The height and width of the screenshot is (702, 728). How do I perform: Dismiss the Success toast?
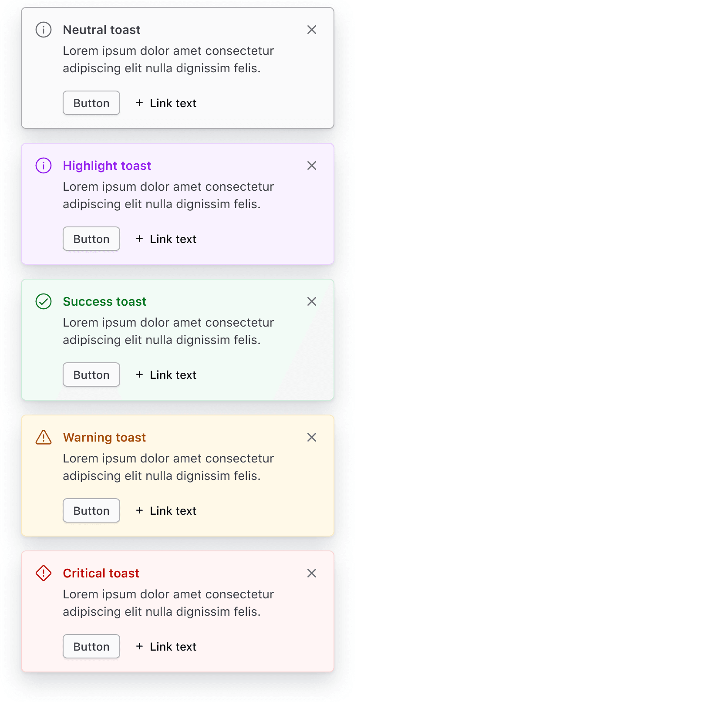coord(312,301)
